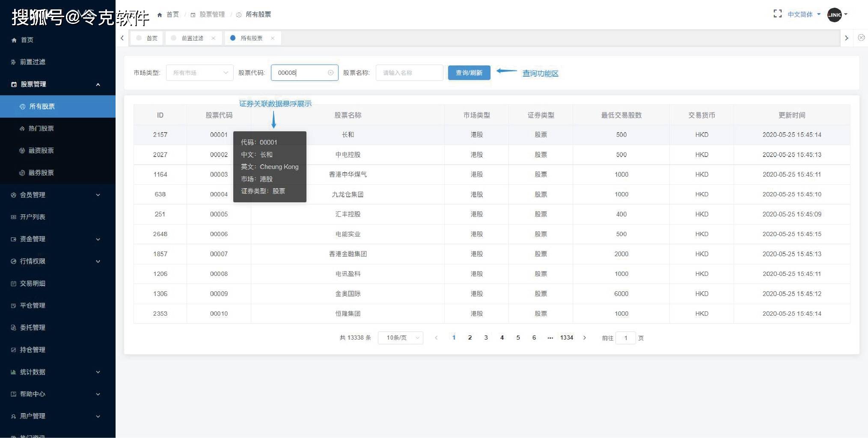
Task: Collapse the 股票管理 sidebar group
Action: pyautogui.click(x=58, y=84)
